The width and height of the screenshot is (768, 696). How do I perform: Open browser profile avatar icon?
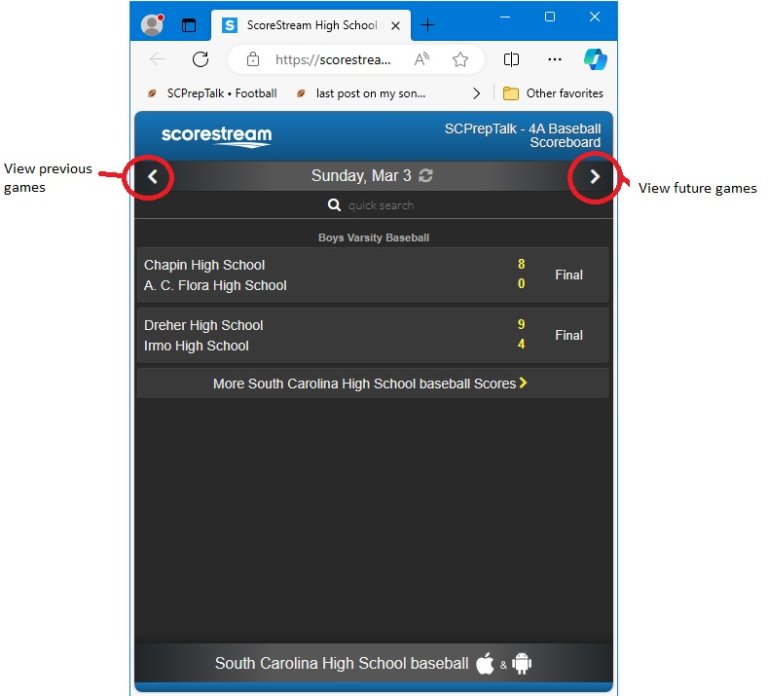click(x=152, y=24)
